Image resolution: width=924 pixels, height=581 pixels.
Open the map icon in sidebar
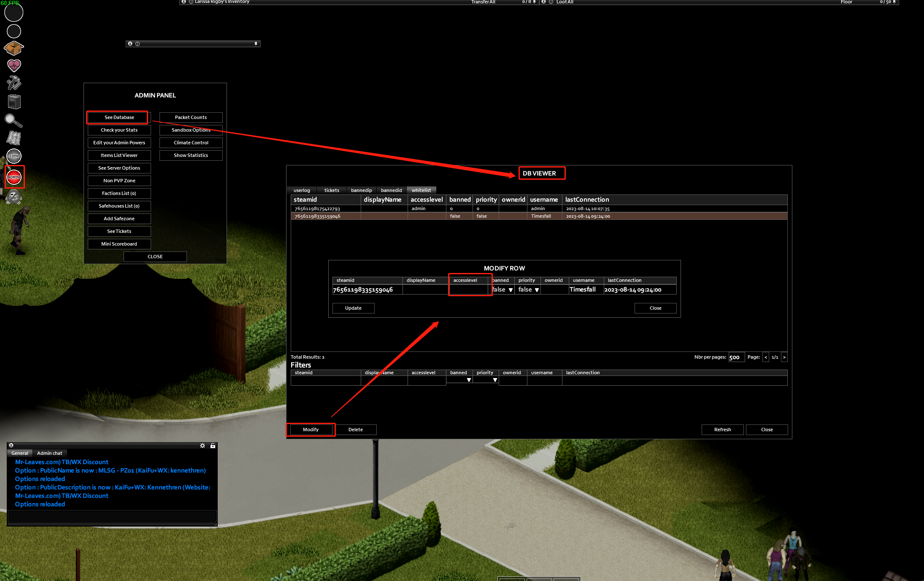coord(14,138)
